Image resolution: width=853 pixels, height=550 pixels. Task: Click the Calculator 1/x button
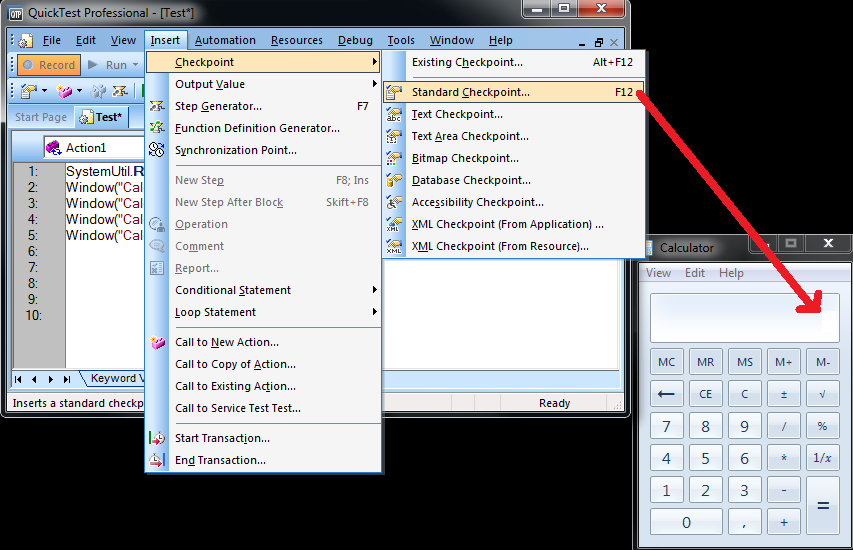pos(823,458)
